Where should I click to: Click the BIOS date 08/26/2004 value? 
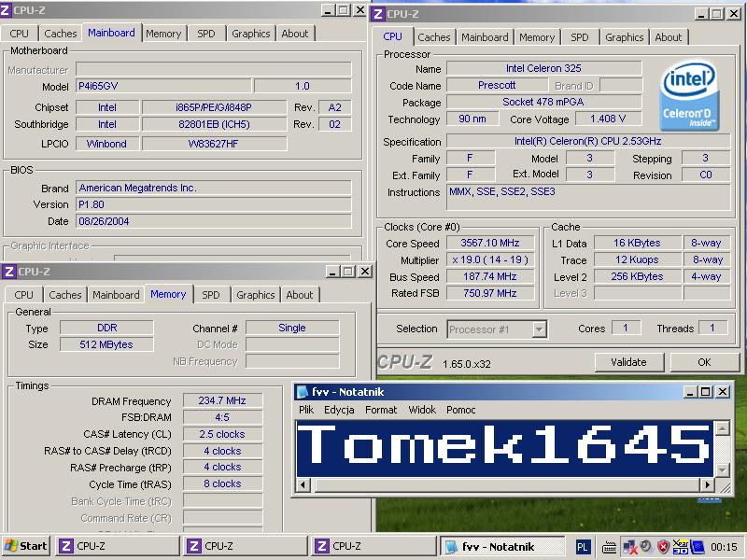click(x=214, y=221)
